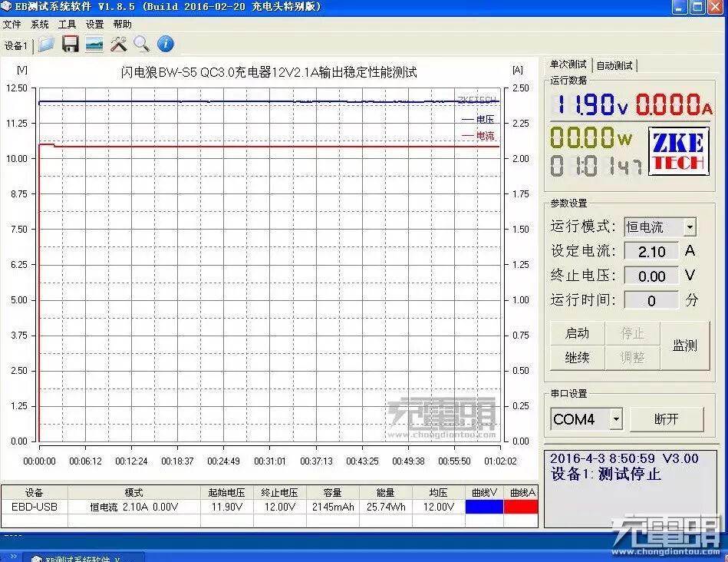Open the 帮助 menu

pyautogui.click(x=122, y=24)
